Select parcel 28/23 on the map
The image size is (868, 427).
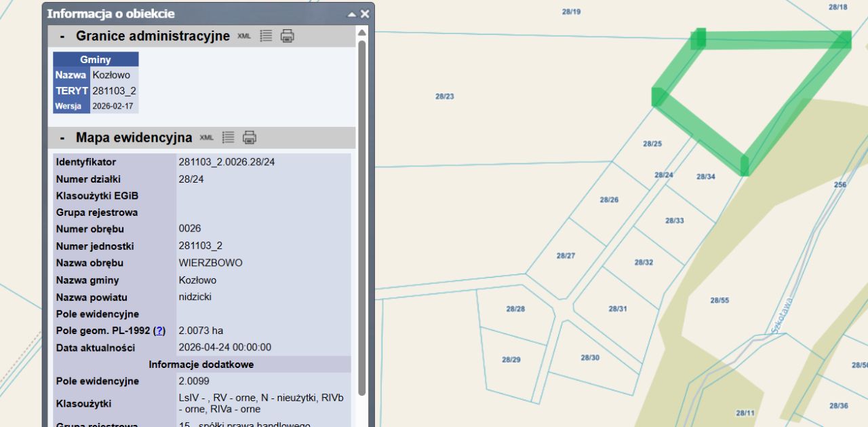(x=445, y=96)
